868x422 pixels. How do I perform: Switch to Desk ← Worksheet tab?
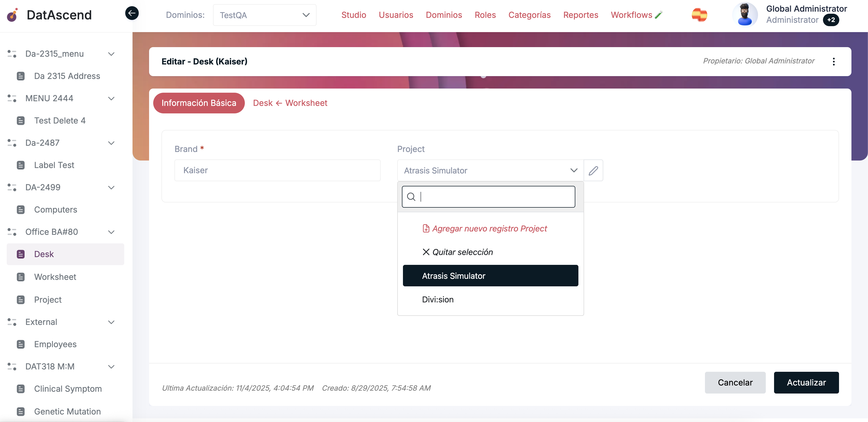290,103
